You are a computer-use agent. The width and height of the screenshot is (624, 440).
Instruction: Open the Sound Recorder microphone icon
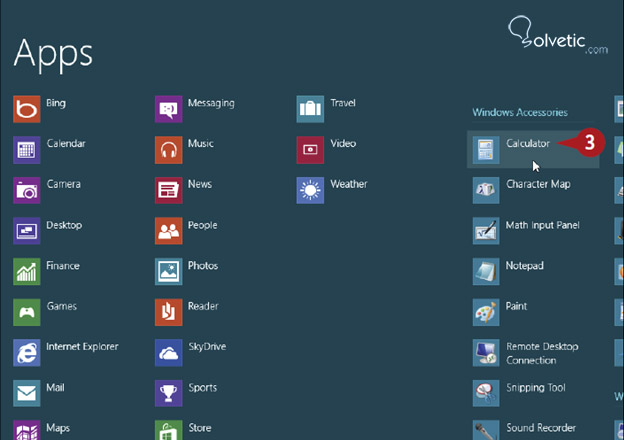coord(486,430)
